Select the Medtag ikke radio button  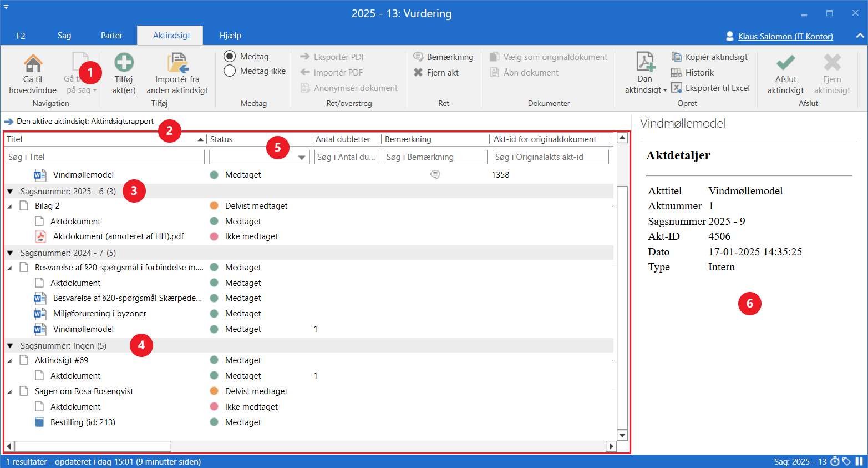230,71
